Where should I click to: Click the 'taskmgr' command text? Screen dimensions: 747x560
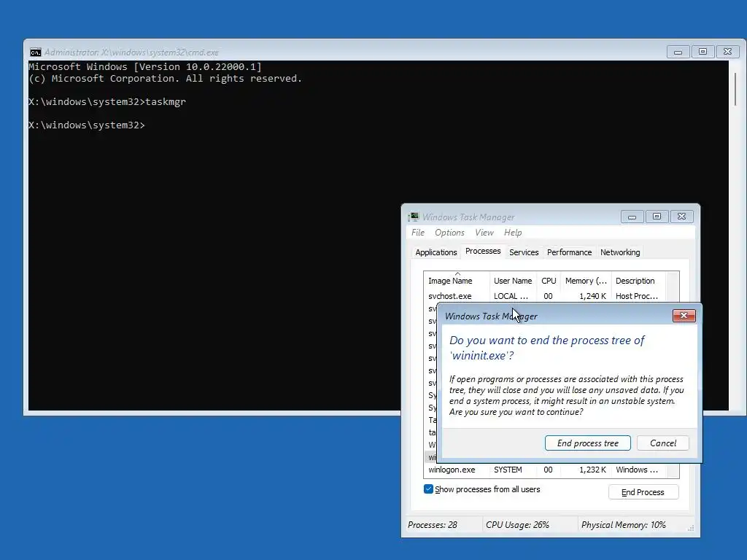(166, 102)
